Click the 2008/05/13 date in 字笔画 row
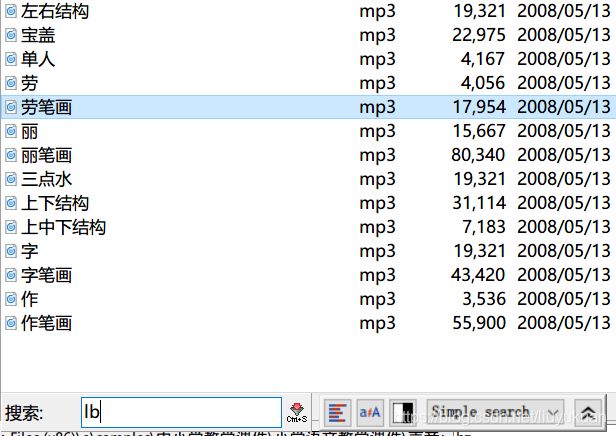The width and height of the screenshot is (616, 436). coord(564,275)
